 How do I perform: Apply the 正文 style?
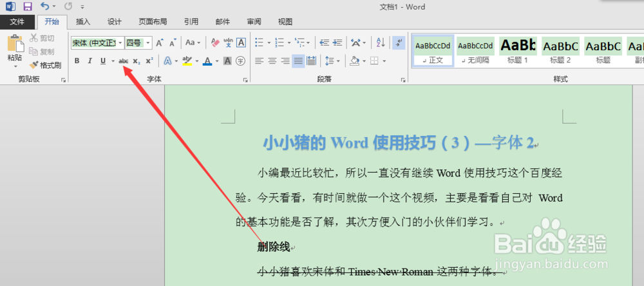[433, 50]
